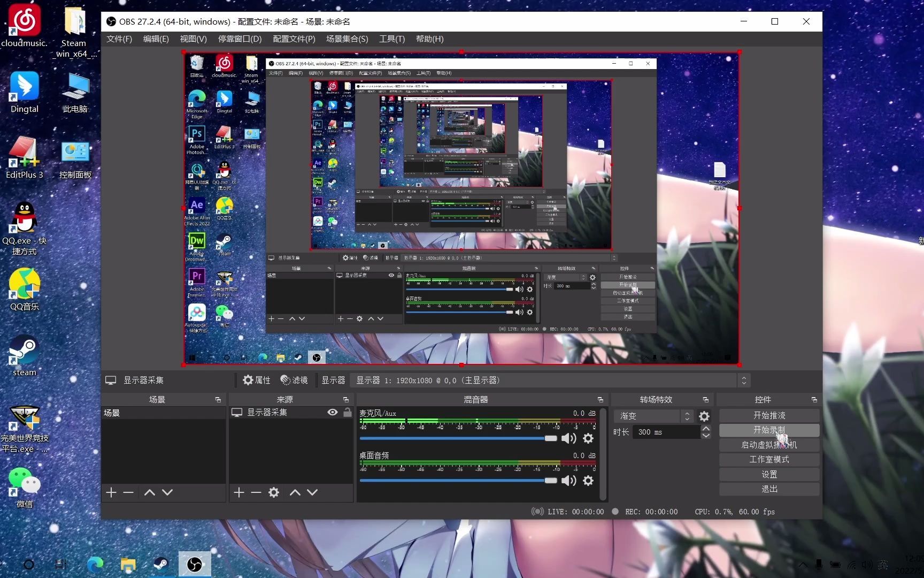Open QQ音乐 desktop shortcut
The width and height of the screenshot is (924, 578).
[24, 289]
